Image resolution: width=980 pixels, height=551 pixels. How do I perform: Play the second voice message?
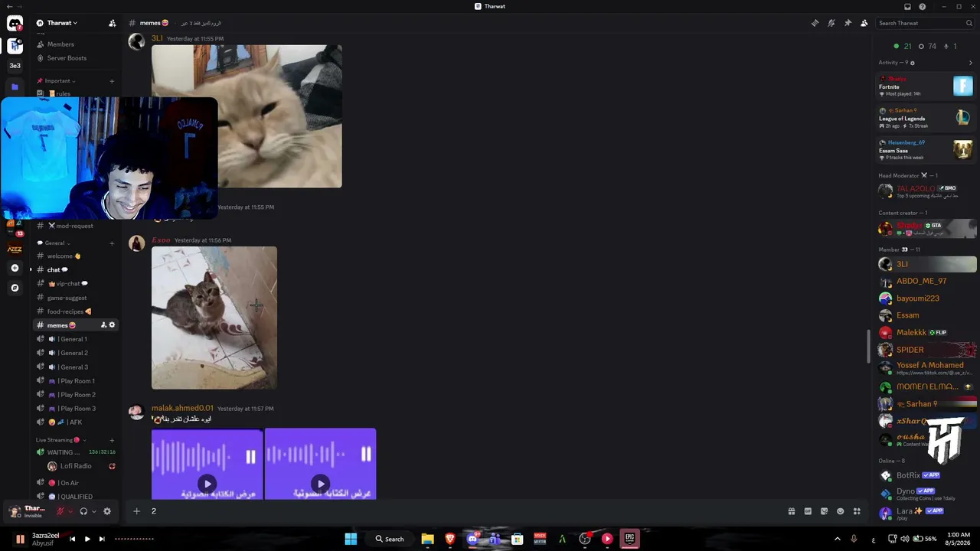321,484
